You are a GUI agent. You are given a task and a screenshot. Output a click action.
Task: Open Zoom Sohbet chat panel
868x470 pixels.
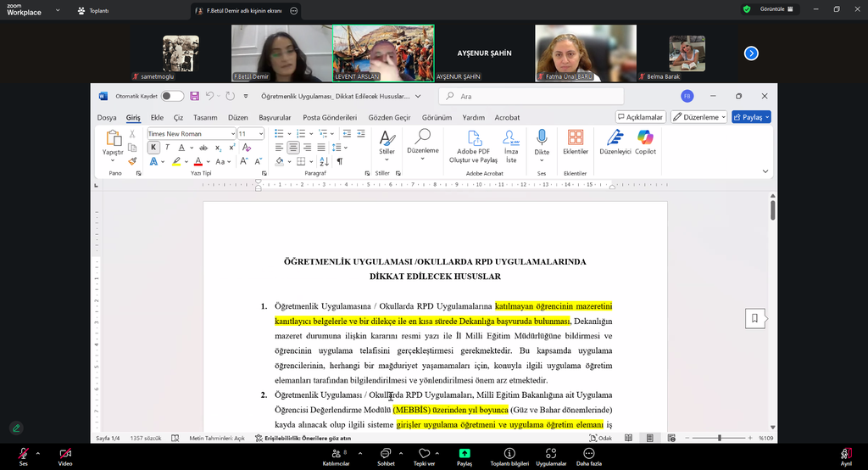pos(387,456)
